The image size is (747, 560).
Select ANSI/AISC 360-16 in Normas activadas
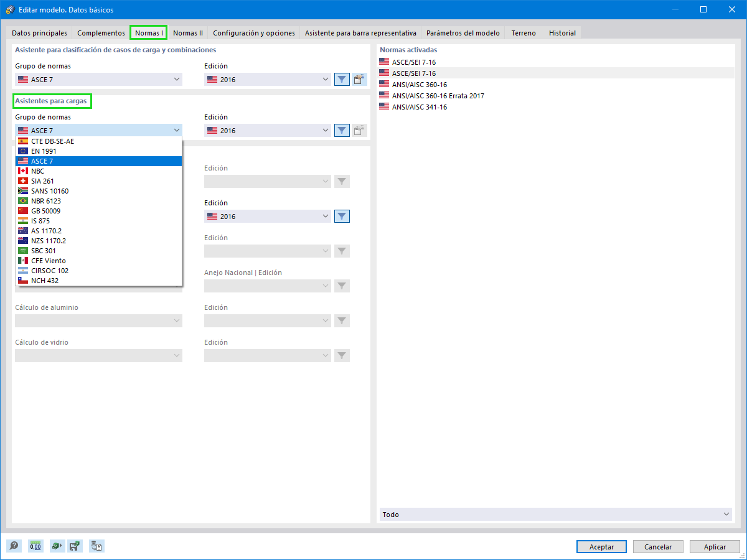(556, 85)
